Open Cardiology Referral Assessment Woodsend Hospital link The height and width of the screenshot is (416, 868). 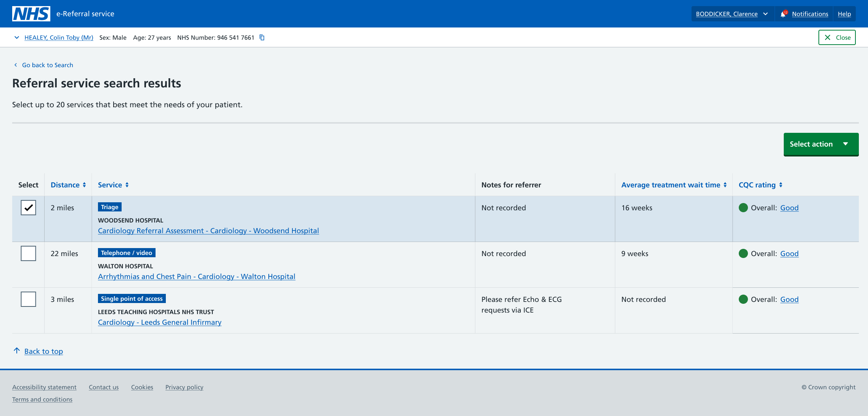click(x=209, y=231)
